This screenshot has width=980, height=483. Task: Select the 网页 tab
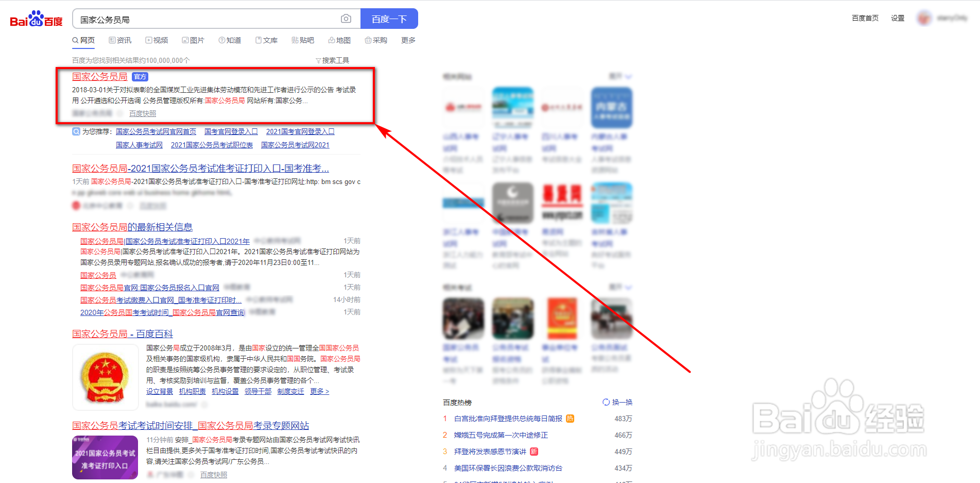[x=83, y=40]
